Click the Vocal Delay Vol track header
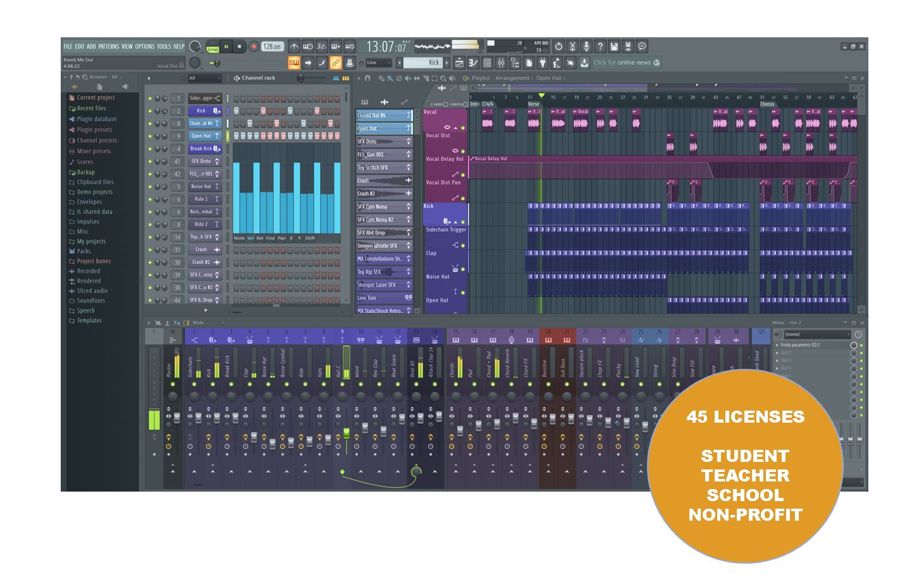The width and height of the screenshot is (924, 577). coord(445,167)
